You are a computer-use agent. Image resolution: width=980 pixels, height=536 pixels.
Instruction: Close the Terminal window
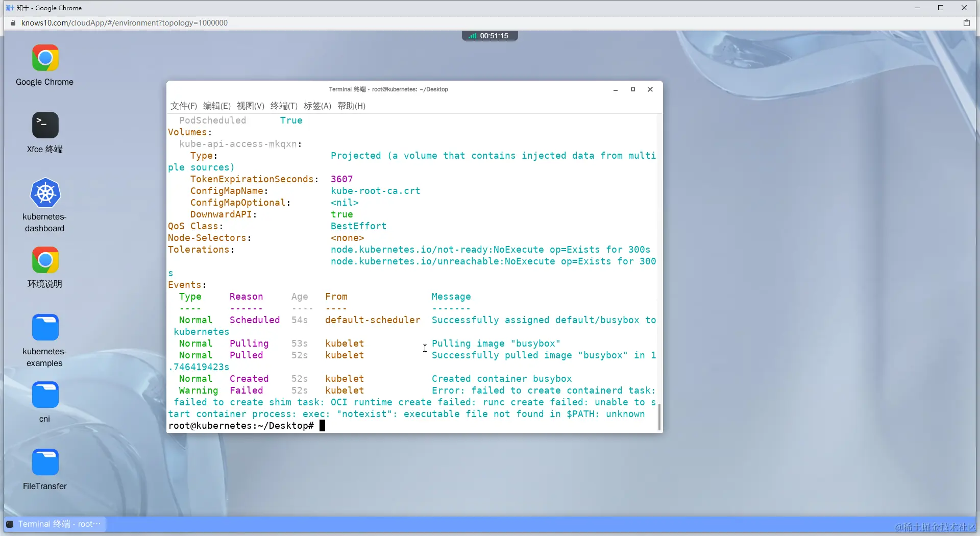pyautogui.click(x=650, y=89)
